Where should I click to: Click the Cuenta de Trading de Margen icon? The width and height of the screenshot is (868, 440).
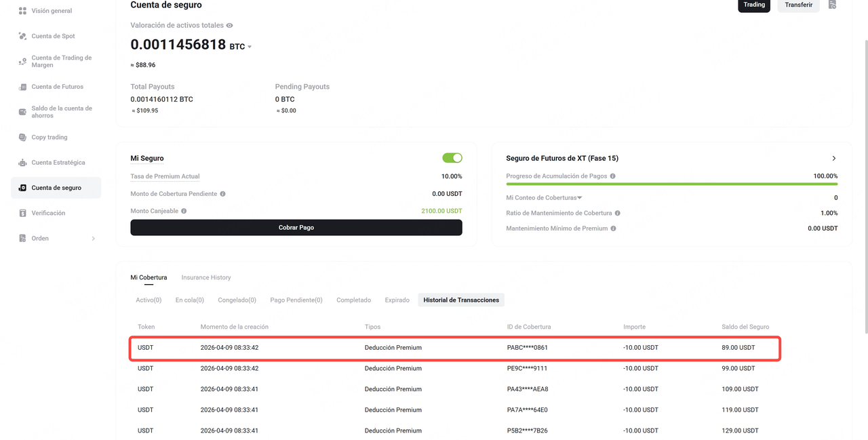(22, 61)
